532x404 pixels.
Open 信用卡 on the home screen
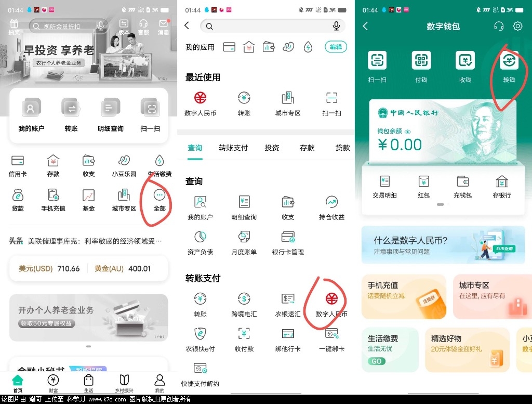point(18,166)
